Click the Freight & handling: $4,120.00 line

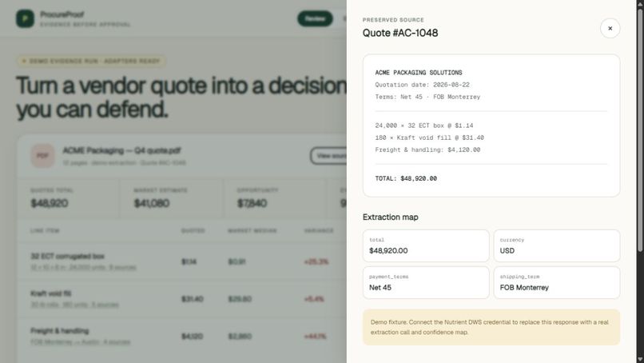(x=427, y=150)
